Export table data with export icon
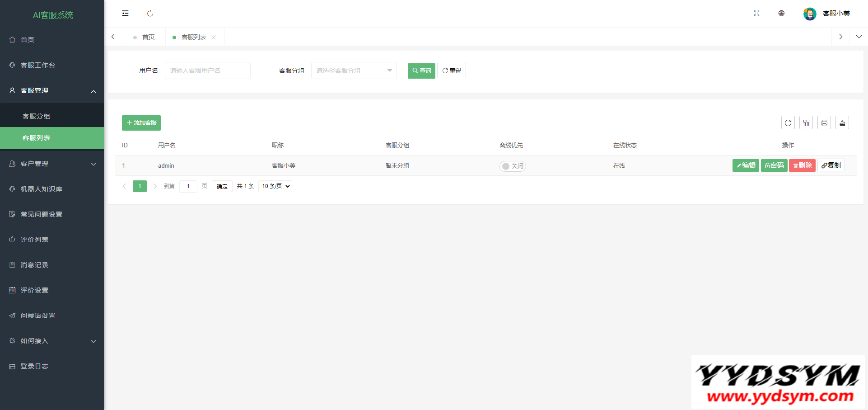The width and height of the screenshot is (868, 410). (842, 123)
